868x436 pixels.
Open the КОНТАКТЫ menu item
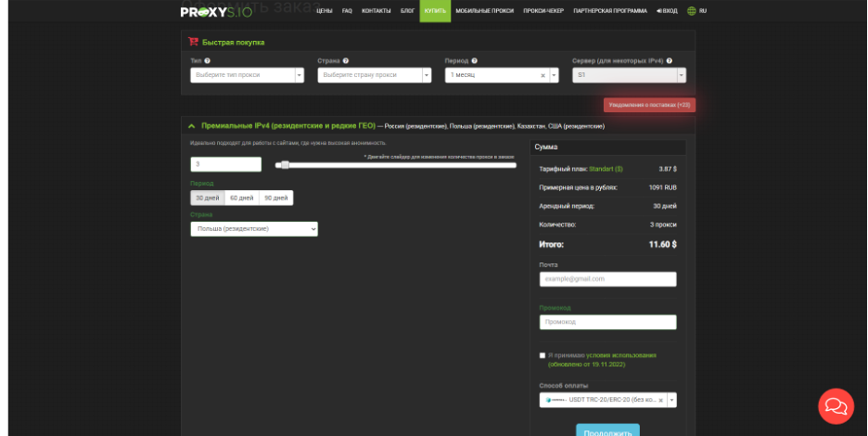pyautogui.click(x=377, y=11)
